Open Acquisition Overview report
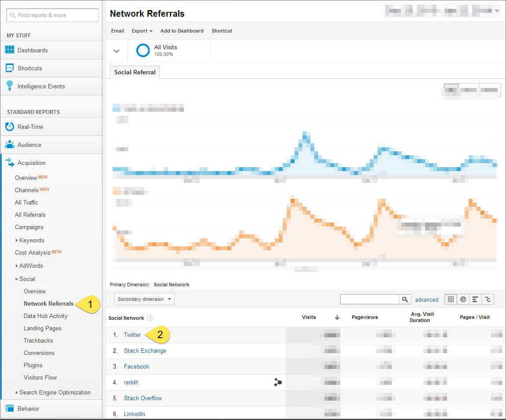Screen dimensions: 506x420 pyautogui.click(x=26, y=178)
